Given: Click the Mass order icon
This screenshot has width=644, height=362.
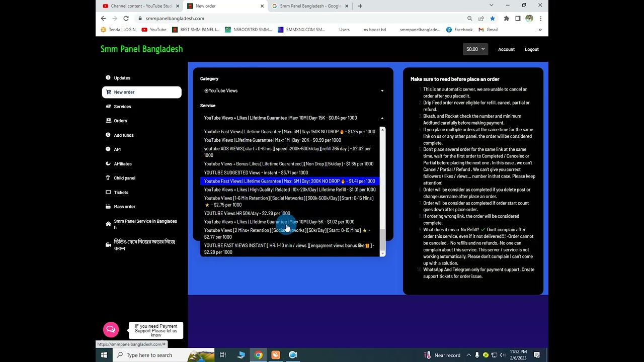Looking at the screenshot, I should click(x=108, y=207).
